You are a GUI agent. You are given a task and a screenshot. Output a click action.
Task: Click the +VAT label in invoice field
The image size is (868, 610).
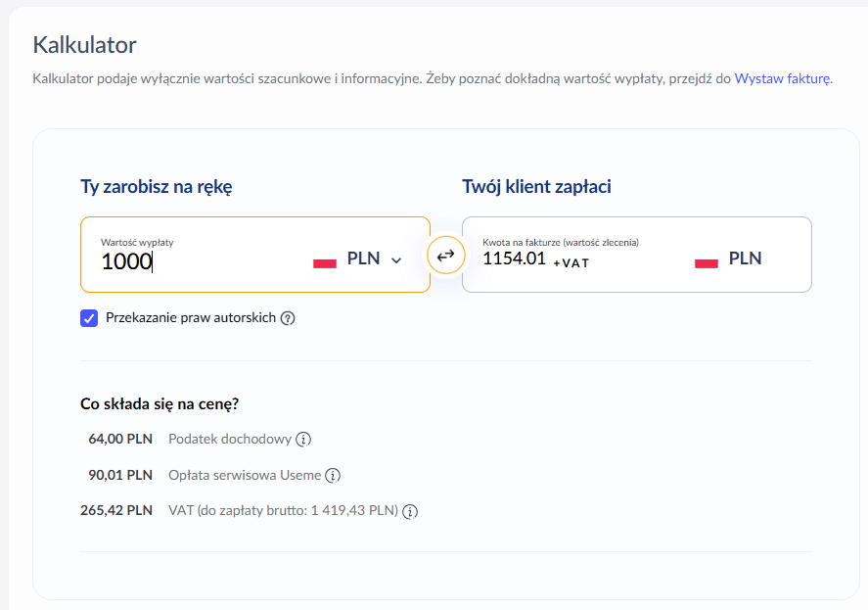point(571,262)
